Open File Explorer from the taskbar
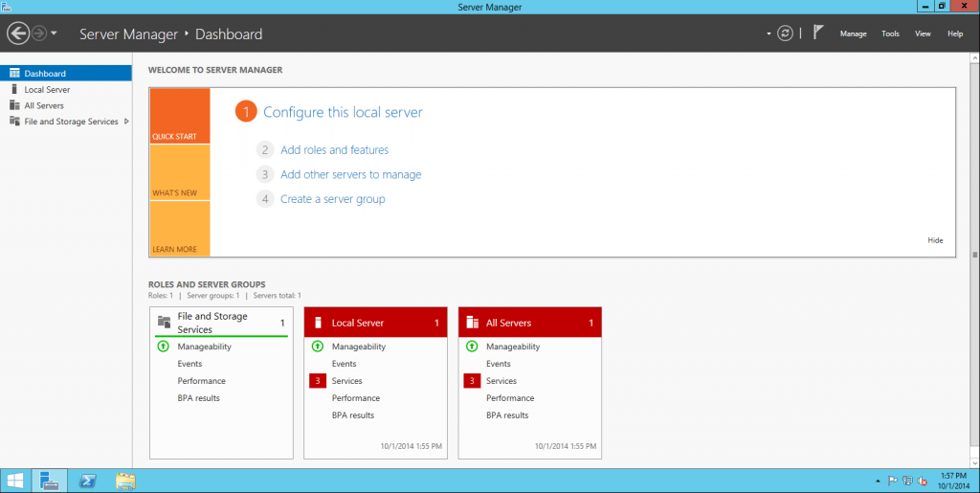 click(x=125, y=481)
